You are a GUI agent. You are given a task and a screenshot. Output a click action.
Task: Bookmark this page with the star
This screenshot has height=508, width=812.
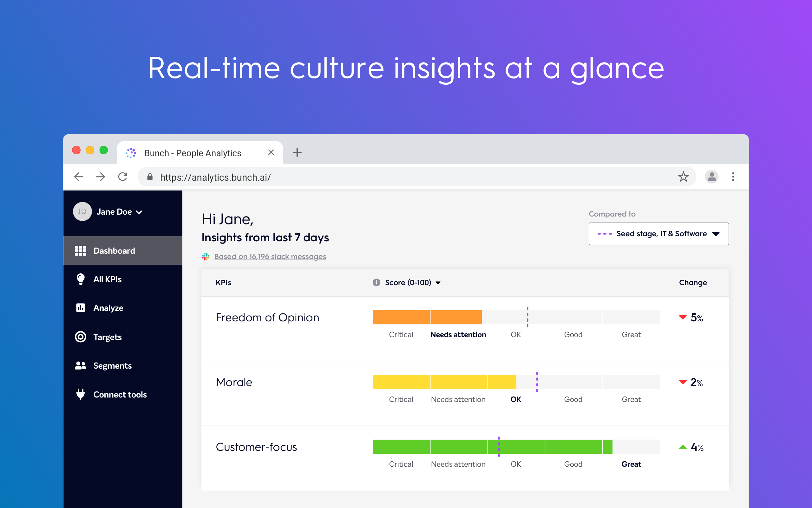(683, 177)
